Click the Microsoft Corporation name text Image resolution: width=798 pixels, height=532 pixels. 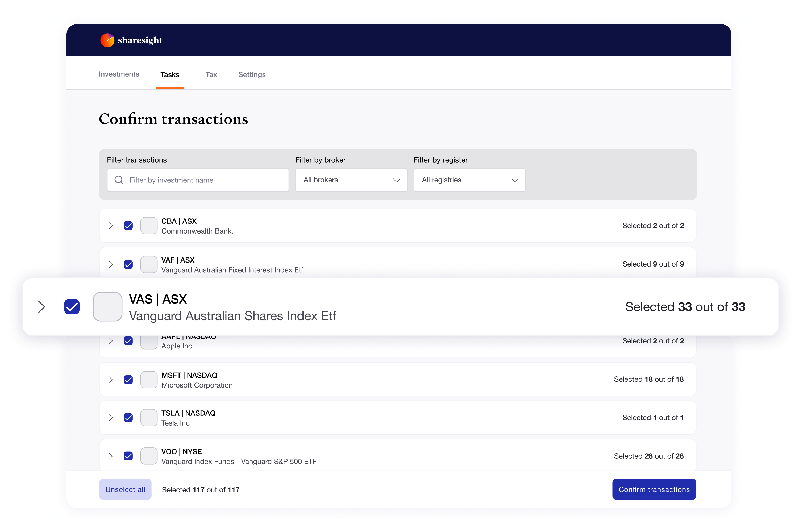pyautogui.click(x=197, y=385)
